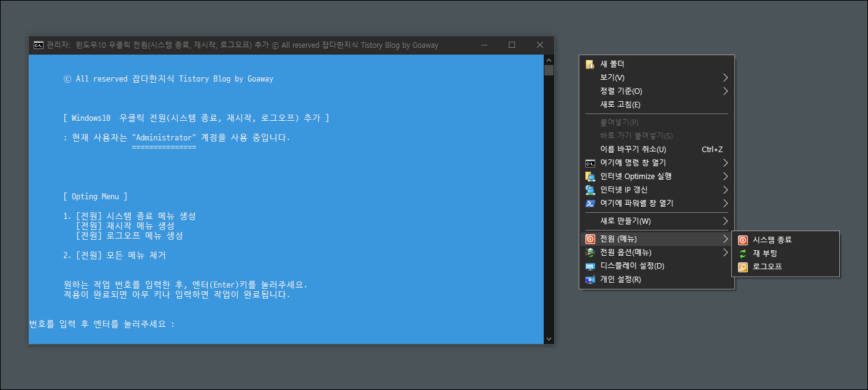Screen dimensions: 868x390
Task: Expand the '정렬 기준(O)' submenu arrow
Action: [x=725, y=91]
